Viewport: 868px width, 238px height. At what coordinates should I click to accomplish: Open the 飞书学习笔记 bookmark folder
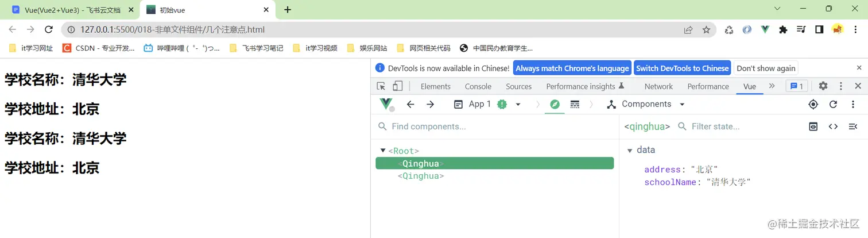tap(256, 48)
